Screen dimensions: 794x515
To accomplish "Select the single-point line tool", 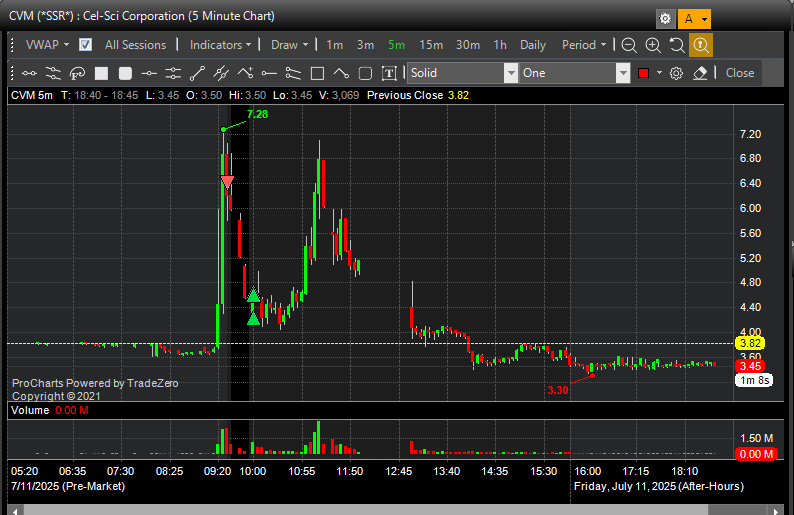I will click(149, 73).
